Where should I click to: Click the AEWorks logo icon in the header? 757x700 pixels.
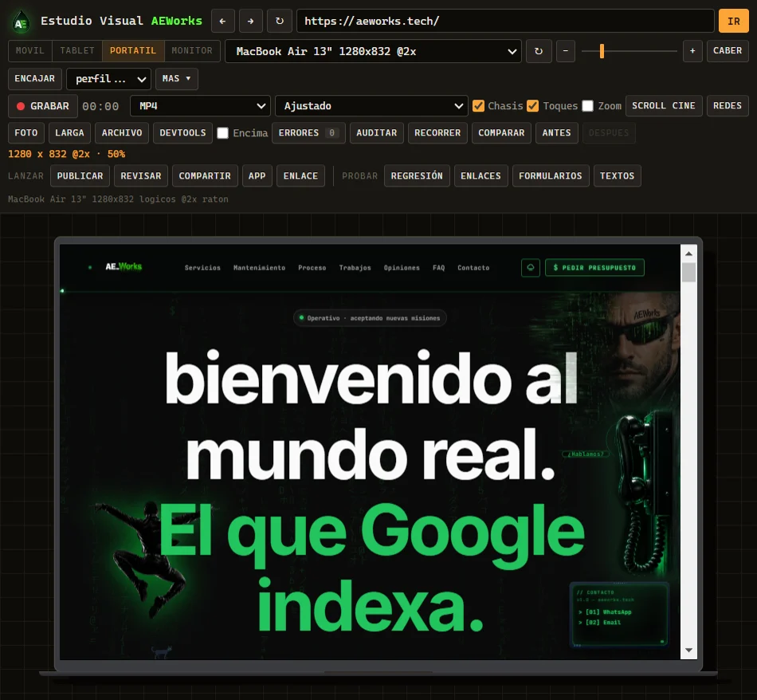pyautogui.click(x=20, y=22)
